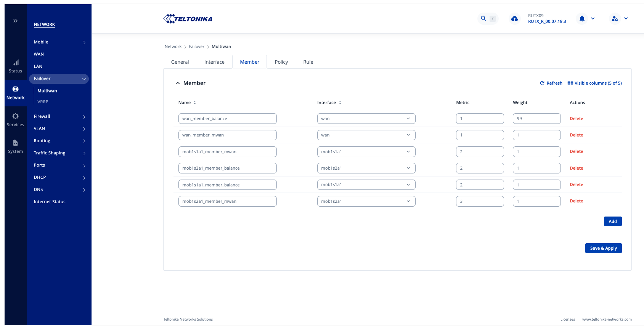Screen dimensions: 644x329
Task: Delete the wan_member_mwan row
Action: (x=576, y=135)
